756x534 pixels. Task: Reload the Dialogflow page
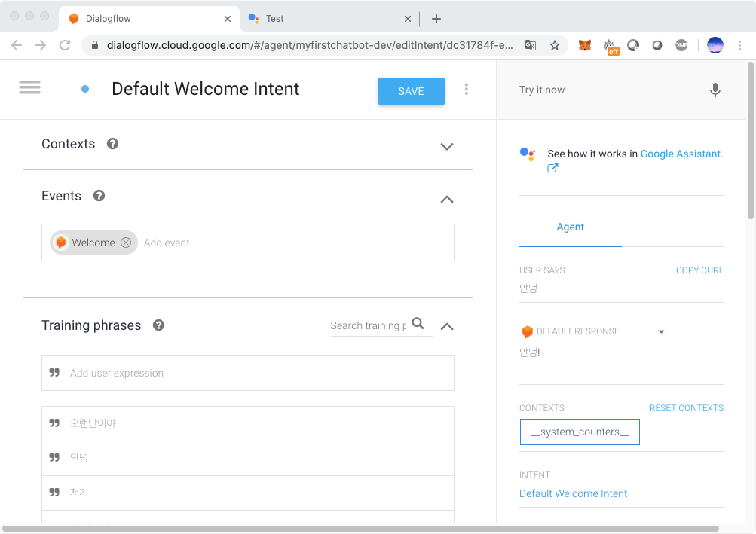(65, 45)
